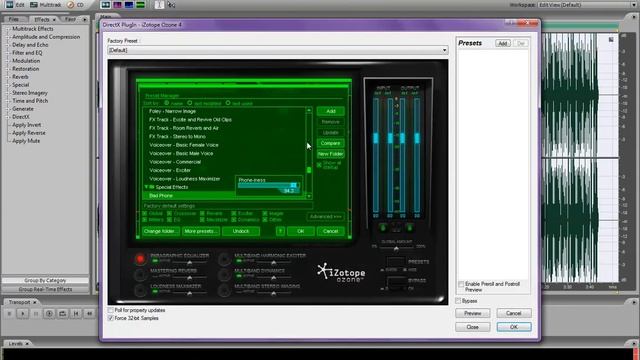The width and height of the screenshot is (640, 360).
Task: Switch to Multitrack view in Audition toolbar
Action: (45, 4)
